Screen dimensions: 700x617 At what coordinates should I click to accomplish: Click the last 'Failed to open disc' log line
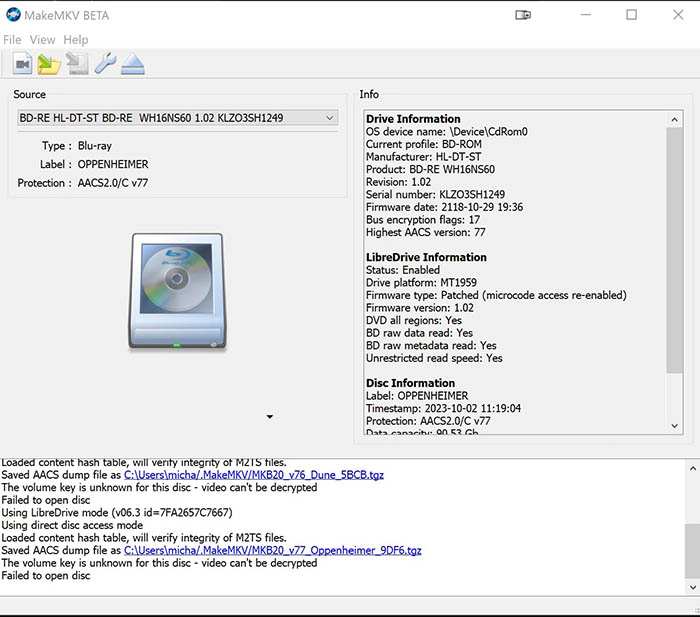pyautogui.click(x=46, y=575)
